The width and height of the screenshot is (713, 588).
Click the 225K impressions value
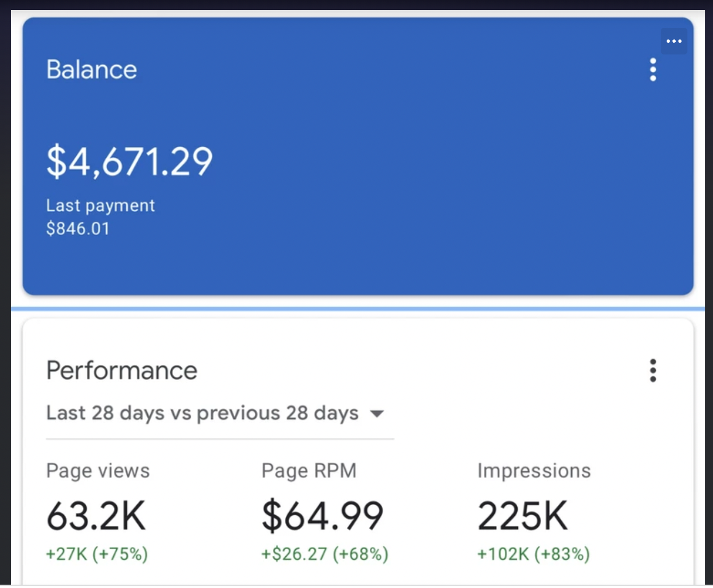point(523,516)
